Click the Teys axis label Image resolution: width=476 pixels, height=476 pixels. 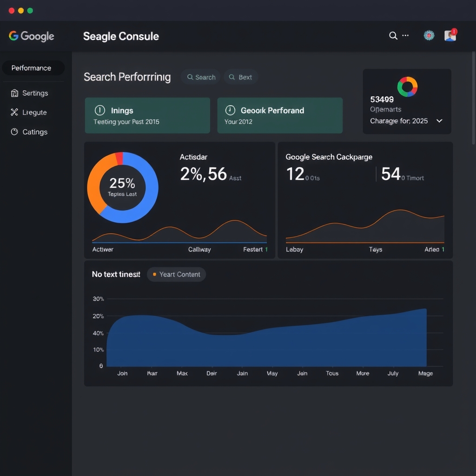(376, 250)
